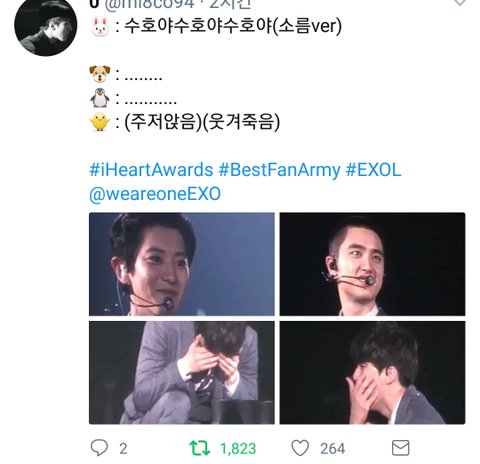The width and height of the screenshot is (480, 464).
Task: Click the rabbit emoji line of tweet text
Action: pos(216,26)
